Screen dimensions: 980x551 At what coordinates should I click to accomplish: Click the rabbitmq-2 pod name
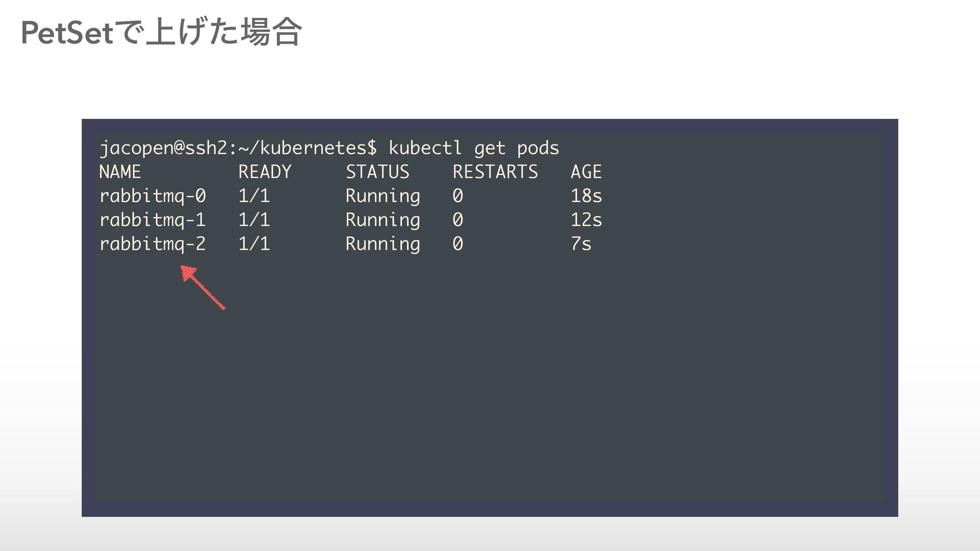point(153,244)
